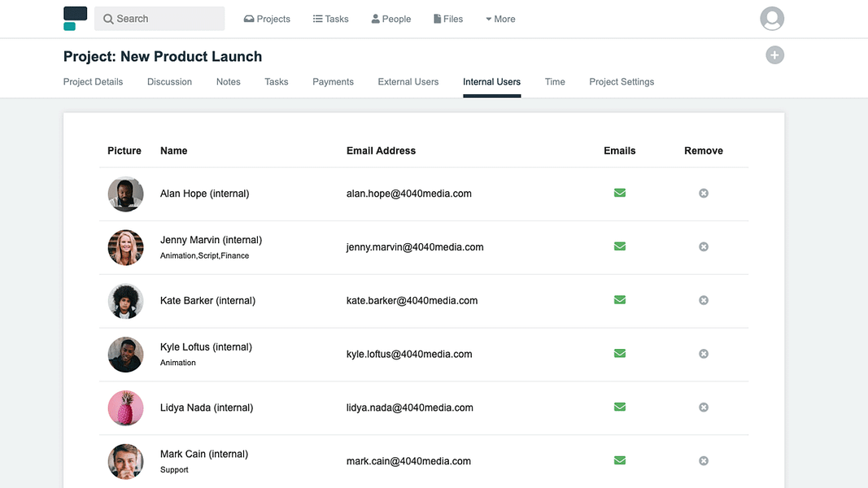Open Projects in top navigation
Viewport: 868px width, 488px height.
pyautogui.click(x=267, y=19)
